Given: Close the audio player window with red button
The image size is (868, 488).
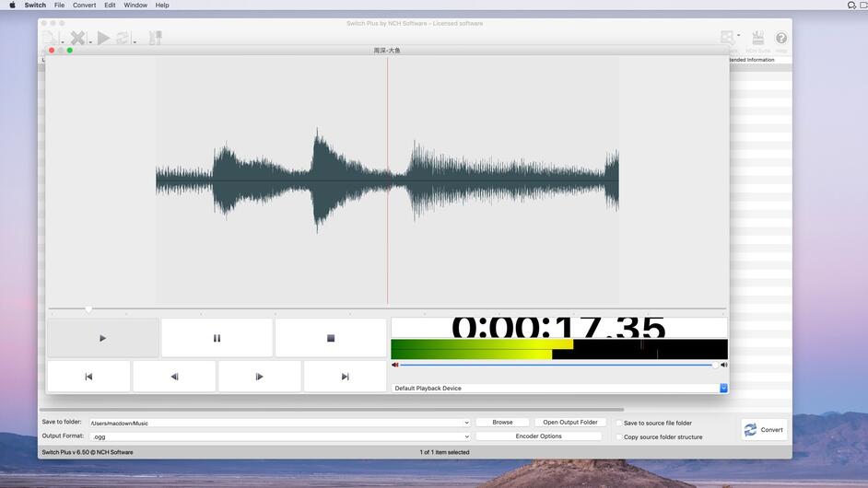Looking at the screenshot, I should coord(52,51).
